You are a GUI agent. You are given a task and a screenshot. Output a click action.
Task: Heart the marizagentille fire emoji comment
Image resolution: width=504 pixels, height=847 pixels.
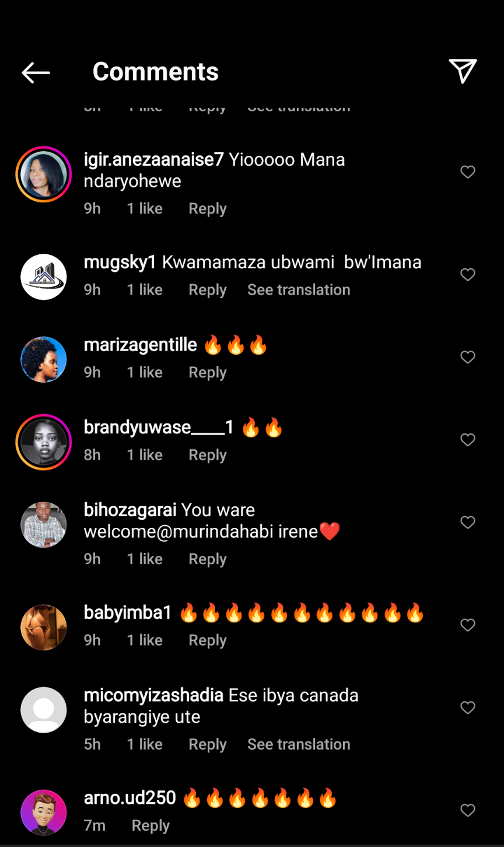(x=468, y=357)
